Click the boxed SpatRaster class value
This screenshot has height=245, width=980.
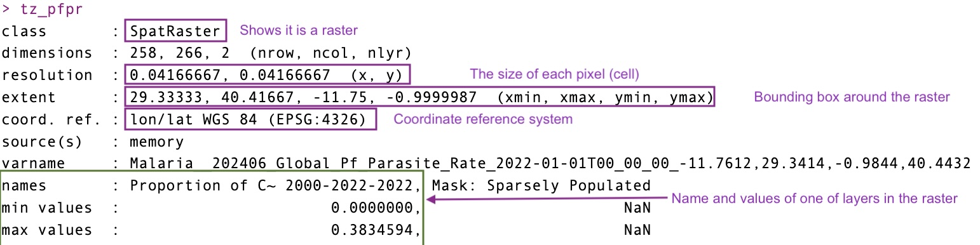coord(175,31)
